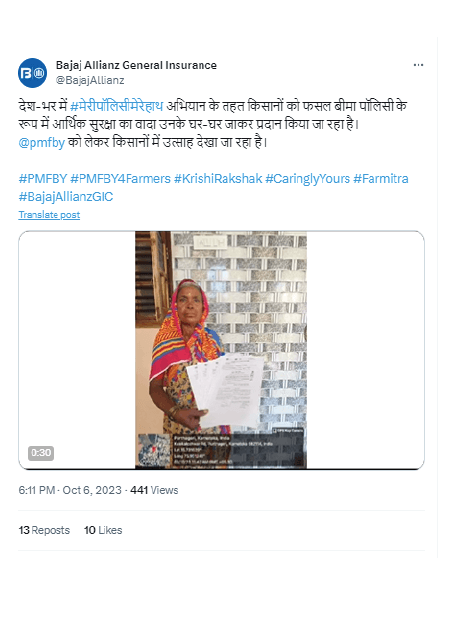Open the Bajaj Allianz General Insurance account name
This screenshot has height=625, width=450.
(136, 65)
